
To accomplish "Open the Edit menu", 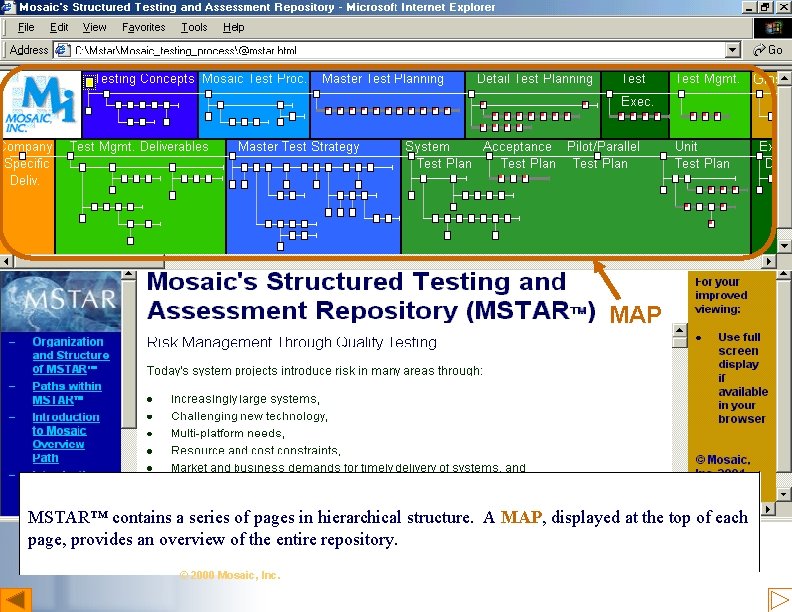I will pyautogui.click(x=59, y=27).
